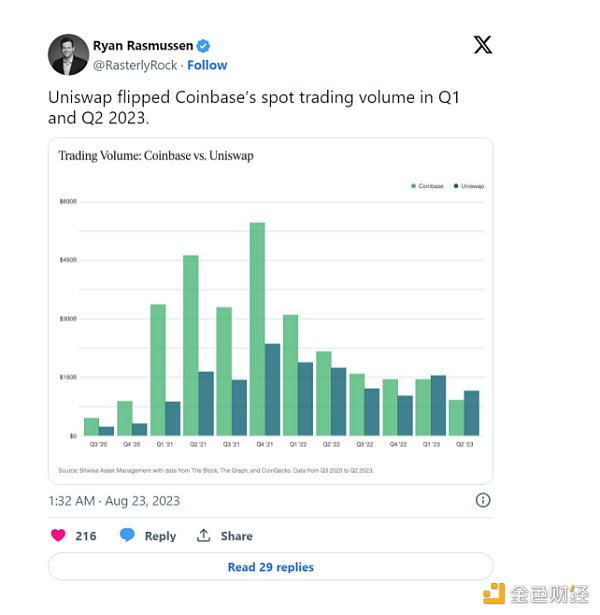This screenshot has height=615, width=600.
Task: Like the tweet with the heart icon
Action: click(x=57, y=535)
